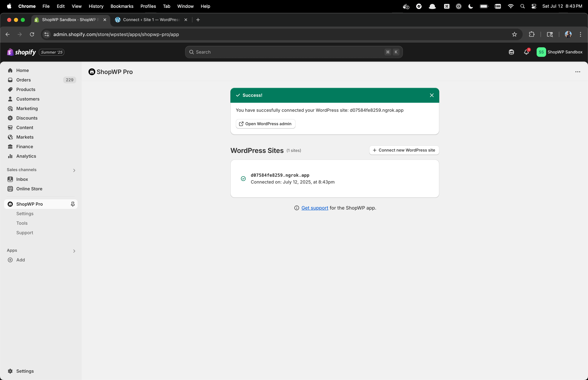Open ShopWP Pro Settings sub-item

pos(25,214)
